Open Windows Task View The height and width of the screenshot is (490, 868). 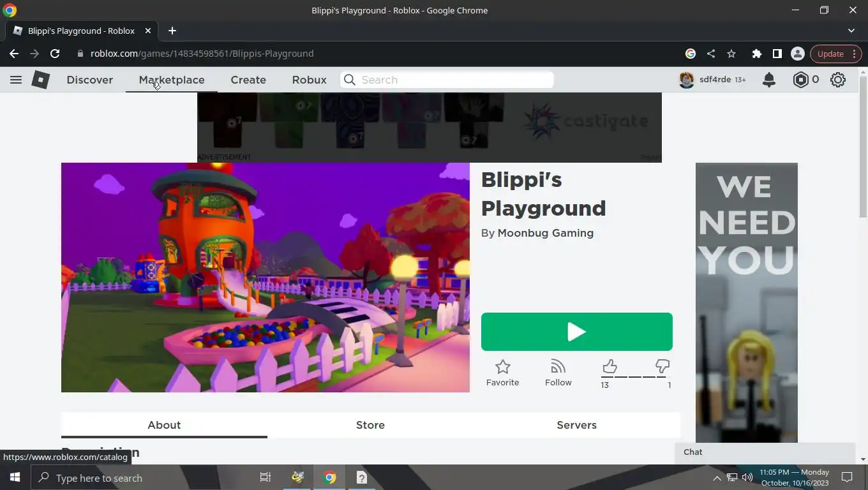(266, 477)
